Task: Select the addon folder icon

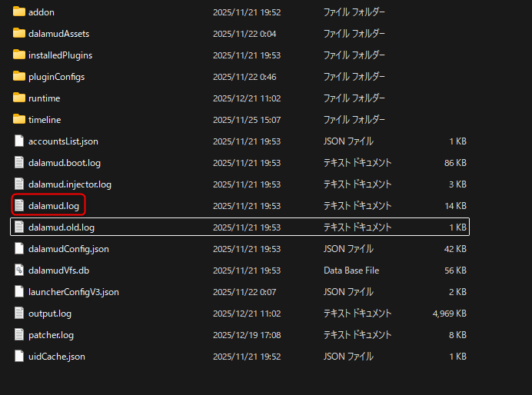Action: click(19, 12)
